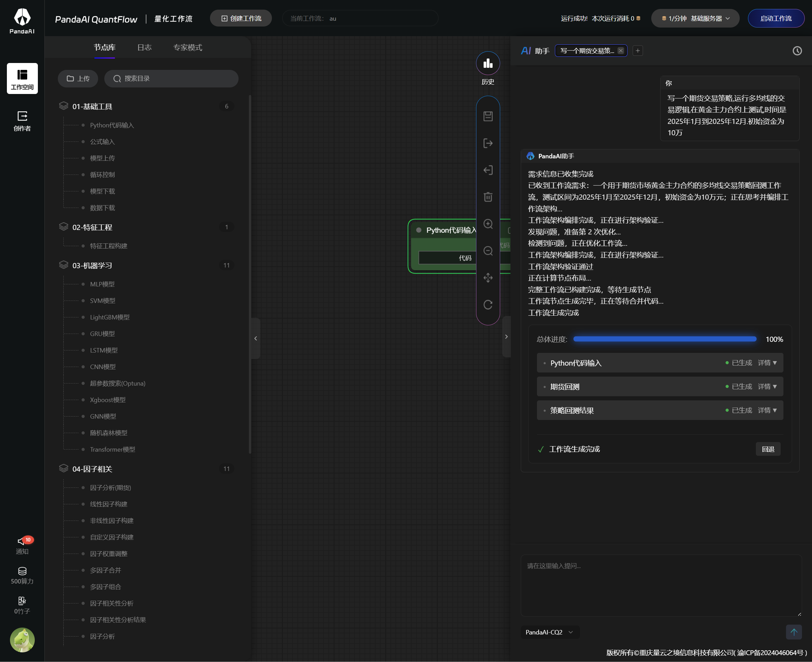Image resolution: width=812 pixels, height=662 pixels.
Task: Click the export workflow icon
Action: pyautogui.click(x=488, y=144)
